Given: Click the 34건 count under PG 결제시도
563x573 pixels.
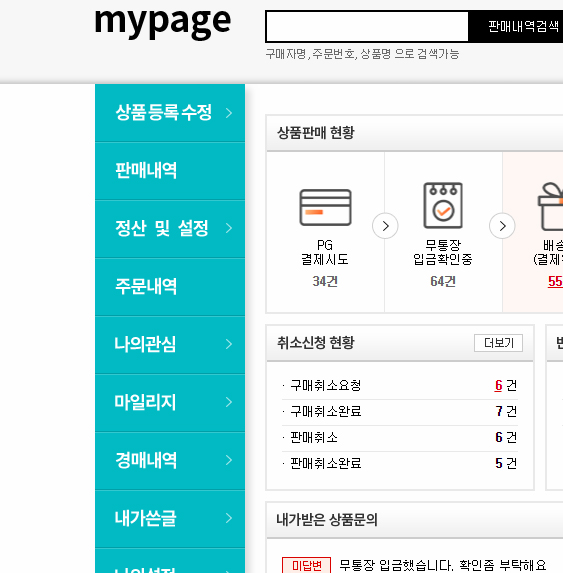Looking at the screenshot, I should [x=325, y=281].
